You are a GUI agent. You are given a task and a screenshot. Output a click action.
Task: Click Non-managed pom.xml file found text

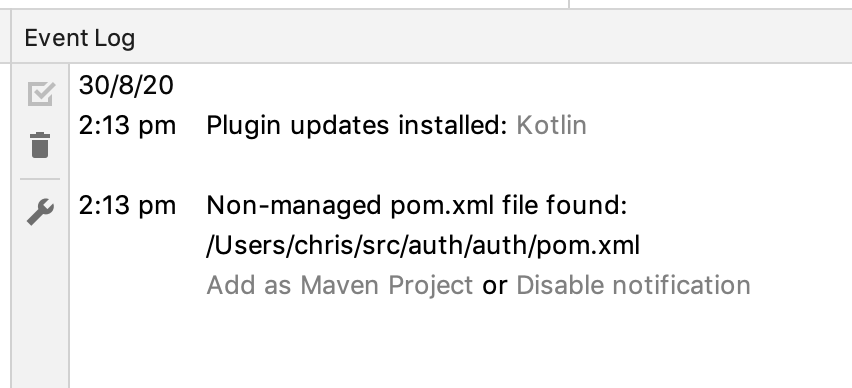click(x=417, y=206)
